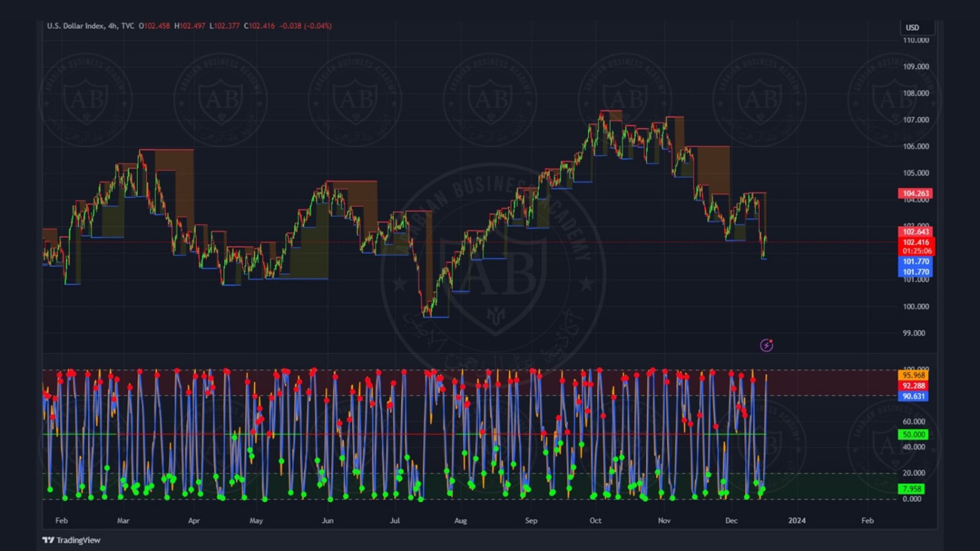Click the 60.000 oscillator scale label
The height and width of the screenshot is (551, 980).
914,422
